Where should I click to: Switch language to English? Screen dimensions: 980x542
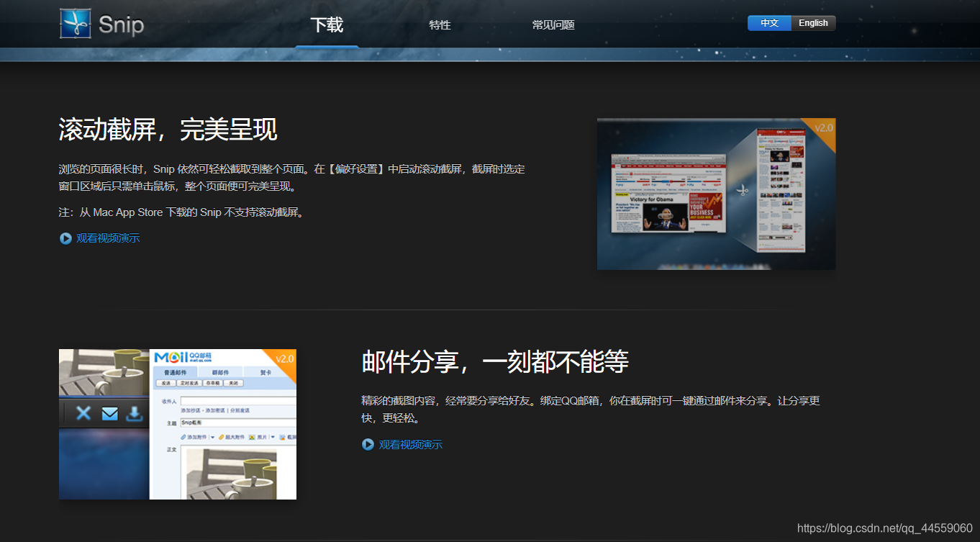(x=814, y=23)
